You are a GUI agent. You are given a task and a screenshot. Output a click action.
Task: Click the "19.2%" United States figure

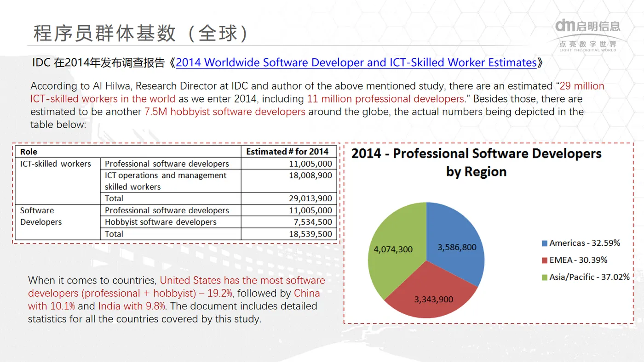220,293
